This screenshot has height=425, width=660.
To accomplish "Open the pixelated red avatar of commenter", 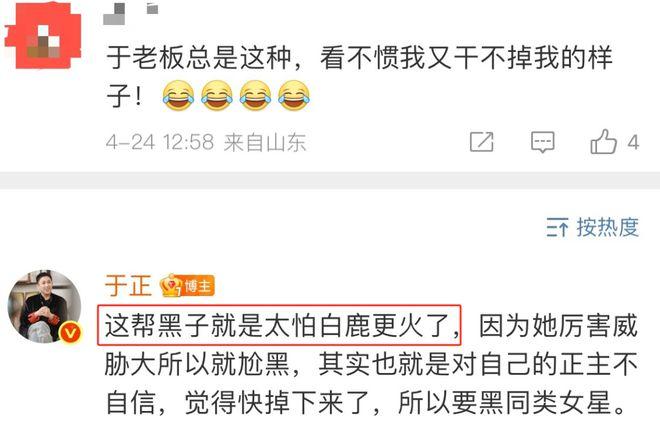I will 43,35.
